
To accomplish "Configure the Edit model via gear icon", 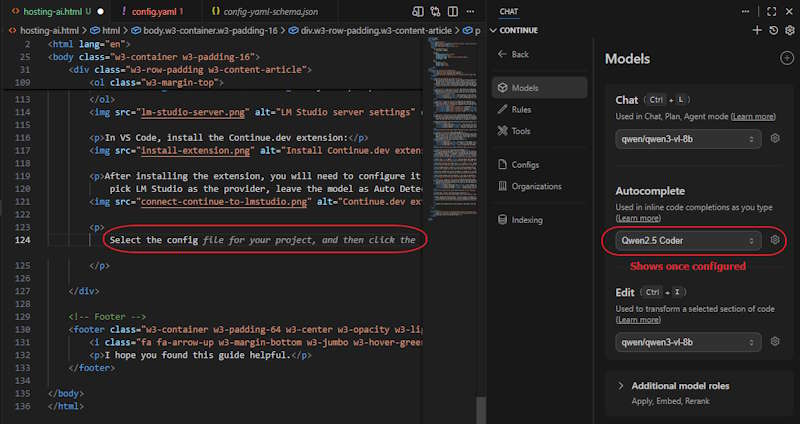I will click(775, 342).
